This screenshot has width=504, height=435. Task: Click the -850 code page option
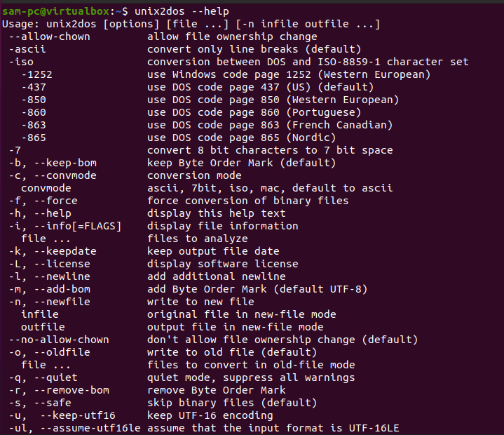tap(34, 100)
